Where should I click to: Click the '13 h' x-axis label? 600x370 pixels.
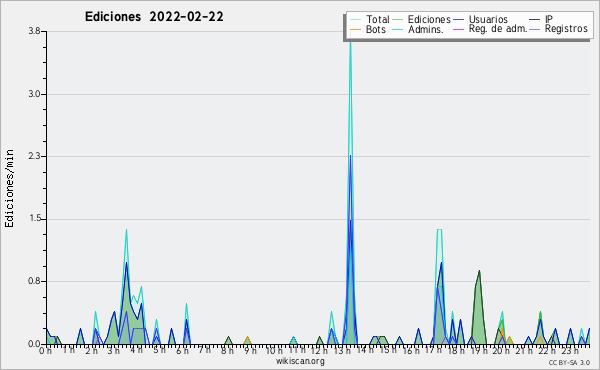tap(342, 351)
